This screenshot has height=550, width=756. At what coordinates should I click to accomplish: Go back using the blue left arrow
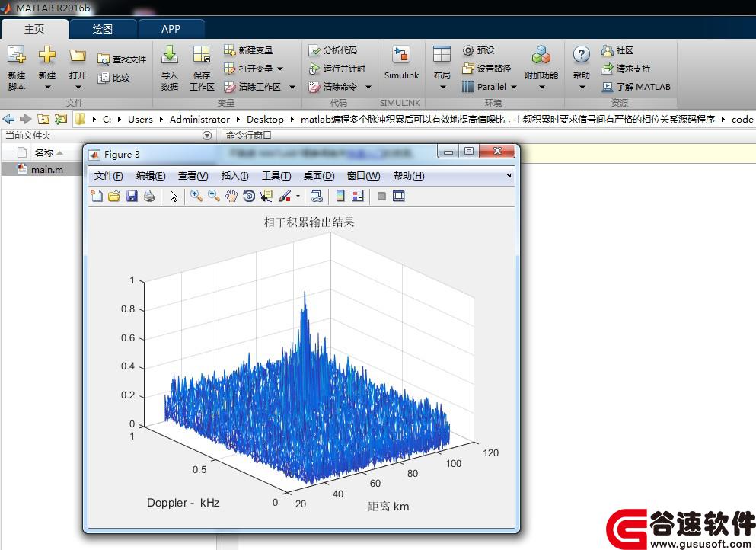(8, 119)
